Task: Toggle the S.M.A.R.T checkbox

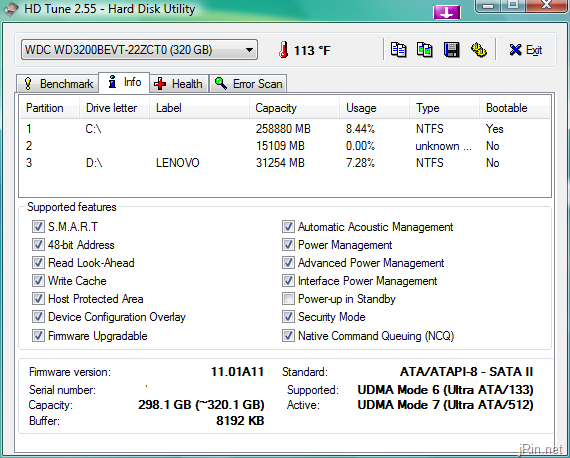Action: 38,226
